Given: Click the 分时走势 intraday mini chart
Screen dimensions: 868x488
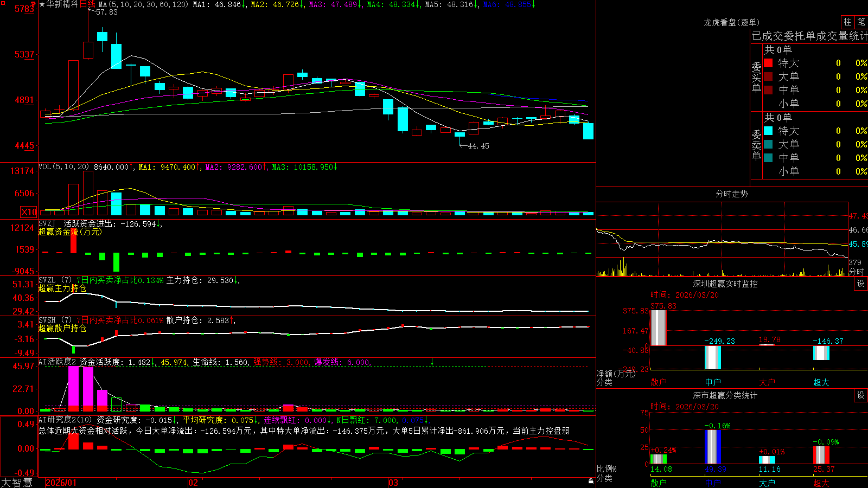Looking at the screenshot, I should coord(722,239).
